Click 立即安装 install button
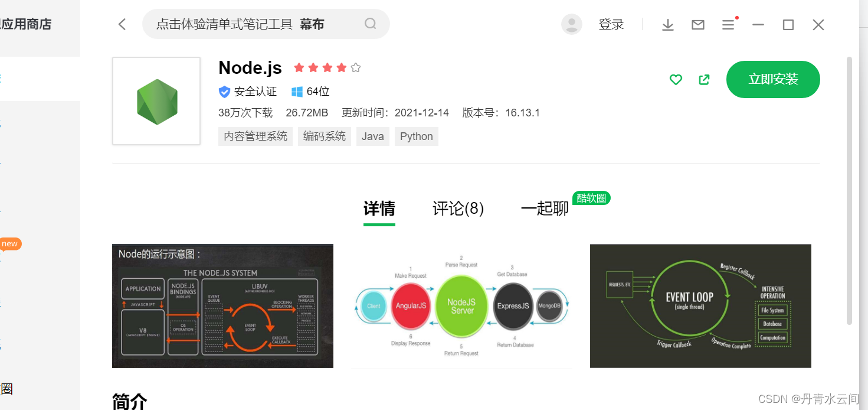This screenshot has width=868, height=410. point(773,79)
